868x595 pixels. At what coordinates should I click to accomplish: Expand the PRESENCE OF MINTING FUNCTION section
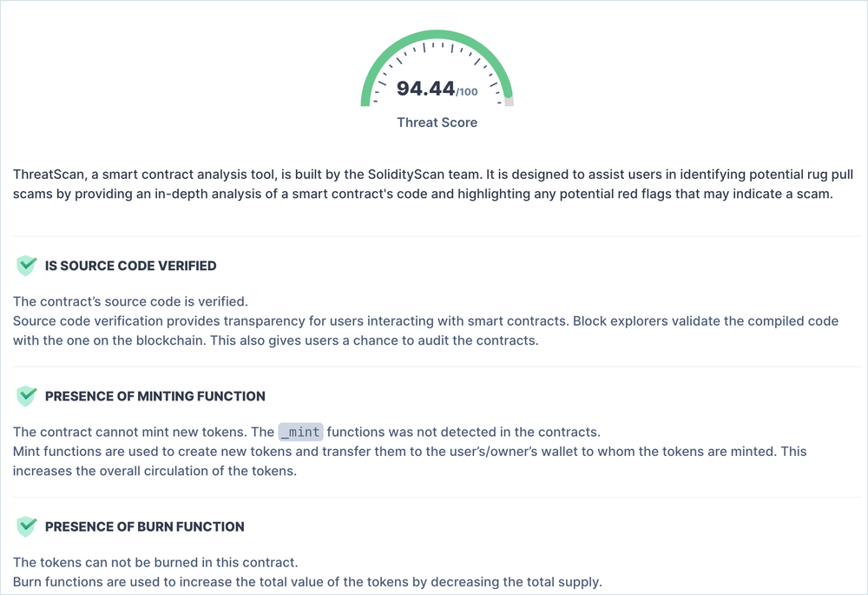coord(155,396)
